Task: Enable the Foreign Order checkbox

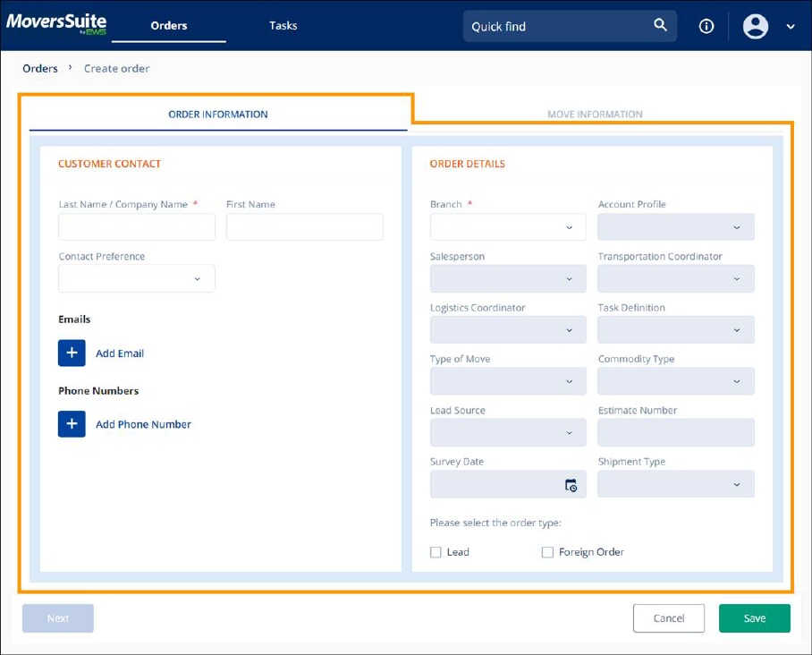Action: [x=547, y=552]
